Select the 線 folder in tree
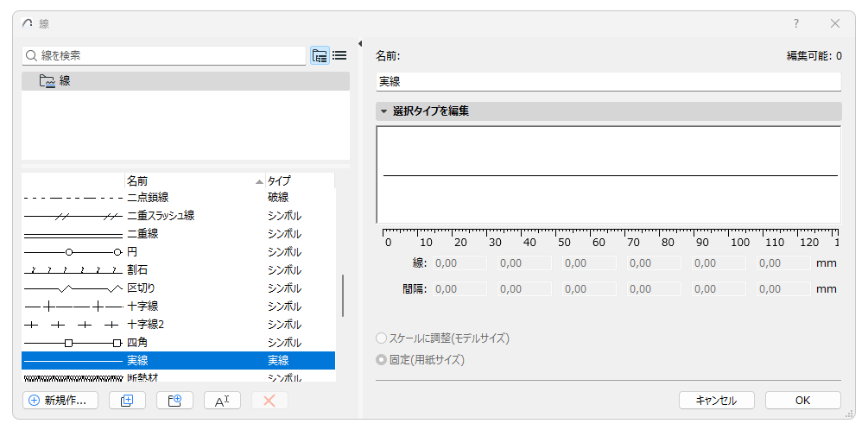This screenshot has height=430, width=868. [186, 81]
